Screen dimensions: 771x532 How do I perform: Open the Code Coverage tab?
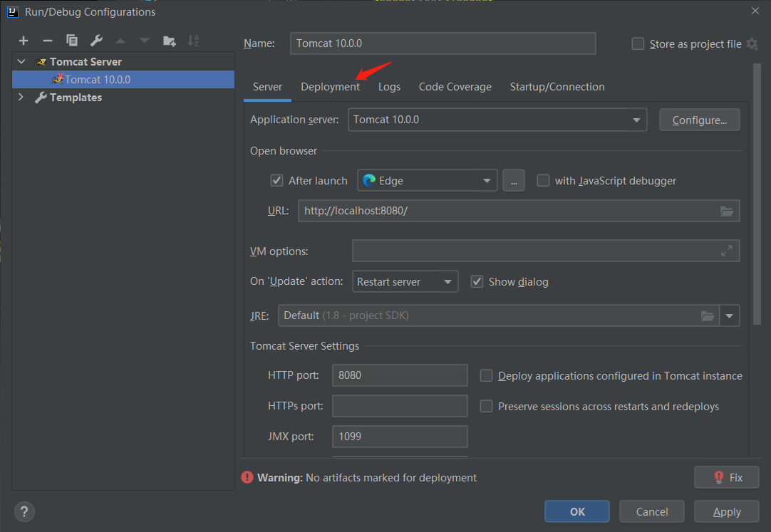(x=455, y=87)
